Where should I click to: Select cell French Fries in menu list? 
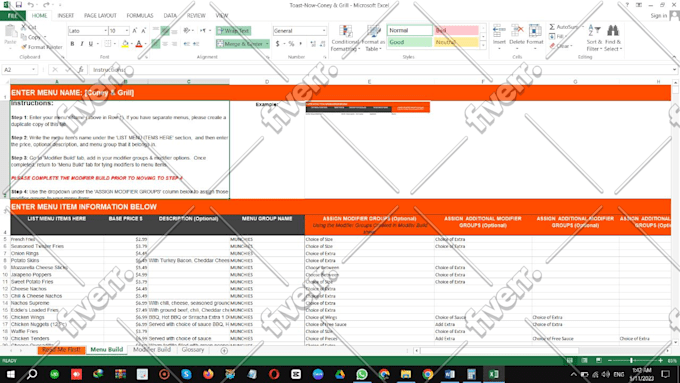coord(57,239)
